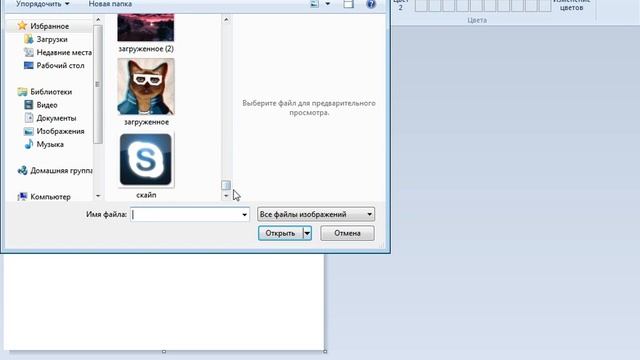The image size is (640, 360).
Task: Click navigation pane scrollbar up arrow
Action: 98,19
